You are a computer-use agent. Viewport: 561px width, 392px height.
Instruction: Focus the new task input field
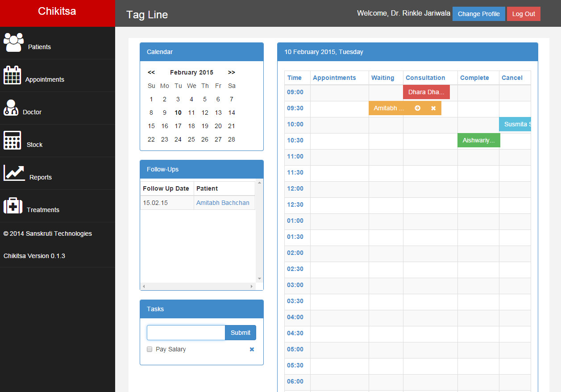point(186,333)
